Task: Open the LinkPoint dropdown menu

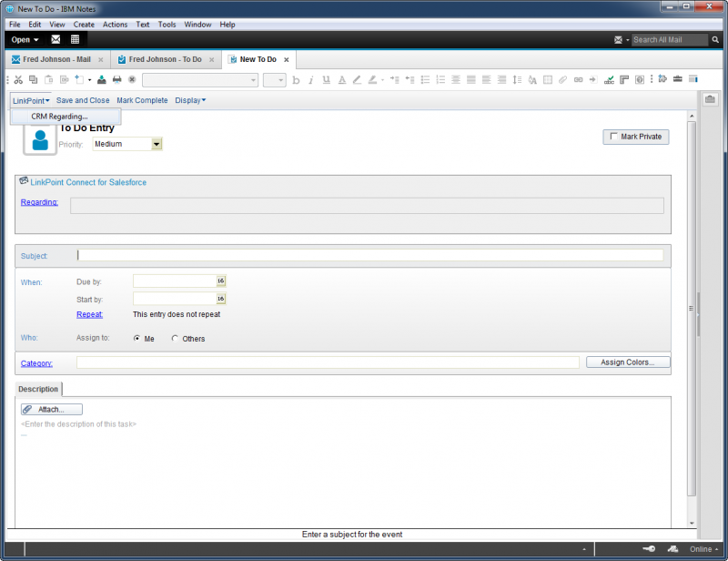Action: [x=31, y=100]
